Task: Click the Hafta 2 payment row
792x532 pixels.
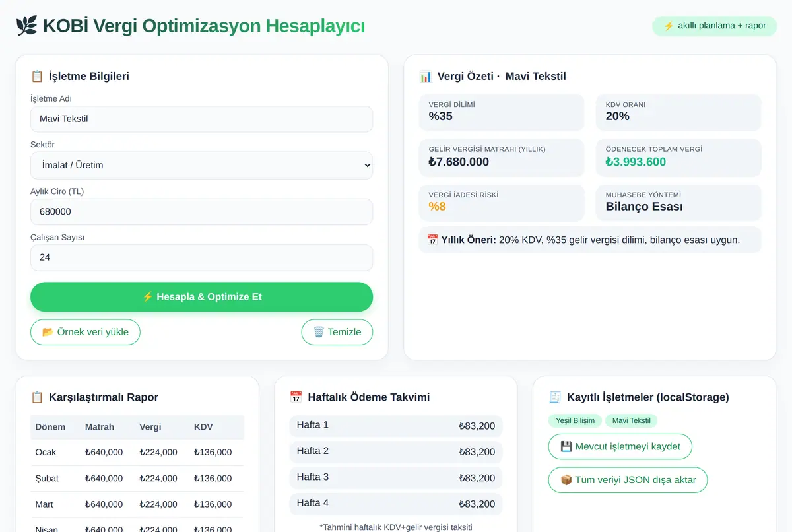Action: (395, 451)
